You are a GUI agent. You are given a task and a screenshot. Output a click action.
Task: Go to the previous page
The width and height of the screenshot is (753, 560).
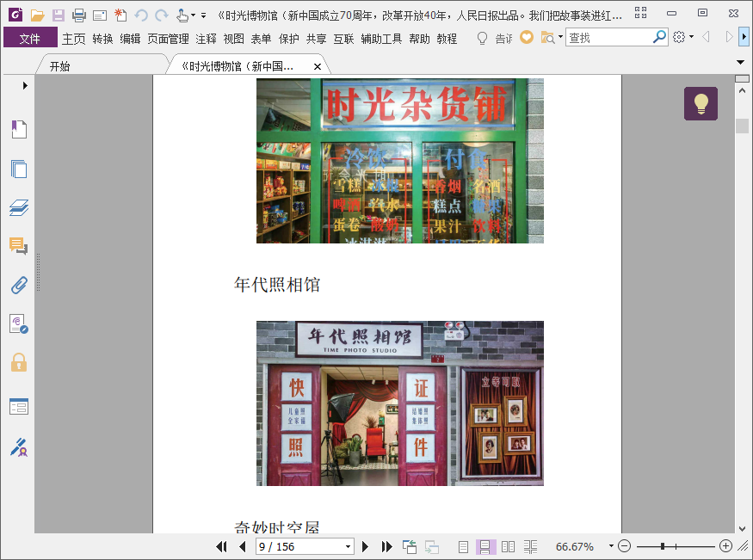[243, 546]
